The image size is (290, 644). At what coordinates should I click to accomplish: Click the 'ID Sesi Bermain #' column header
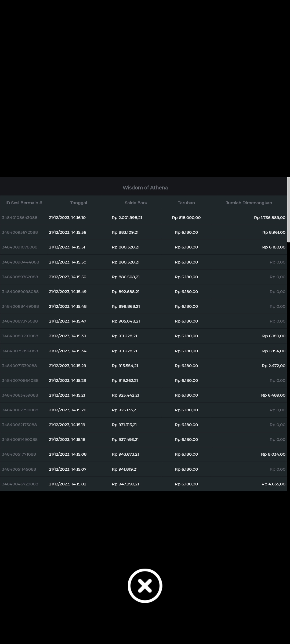coord(24,203)
